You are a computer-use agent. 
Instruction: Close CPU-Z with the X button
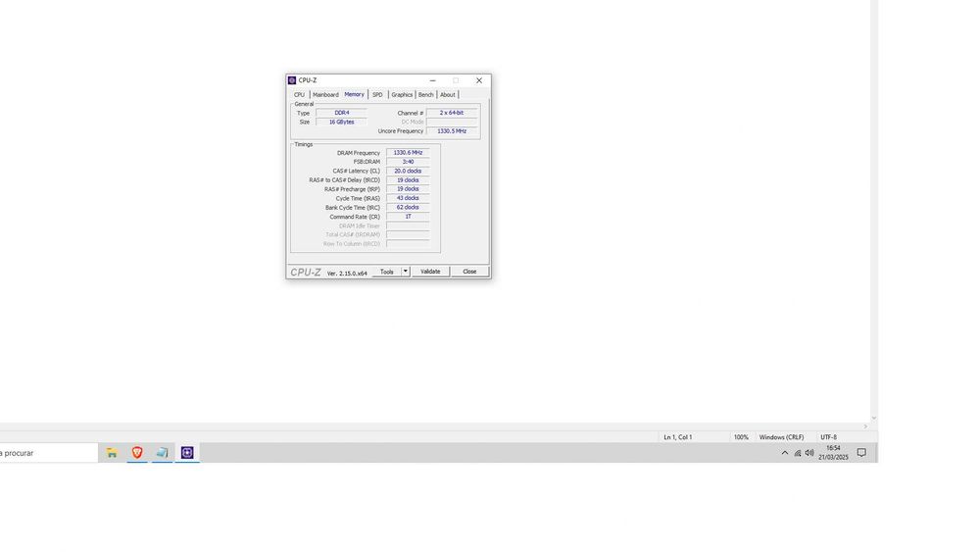[x=479, y=80]
